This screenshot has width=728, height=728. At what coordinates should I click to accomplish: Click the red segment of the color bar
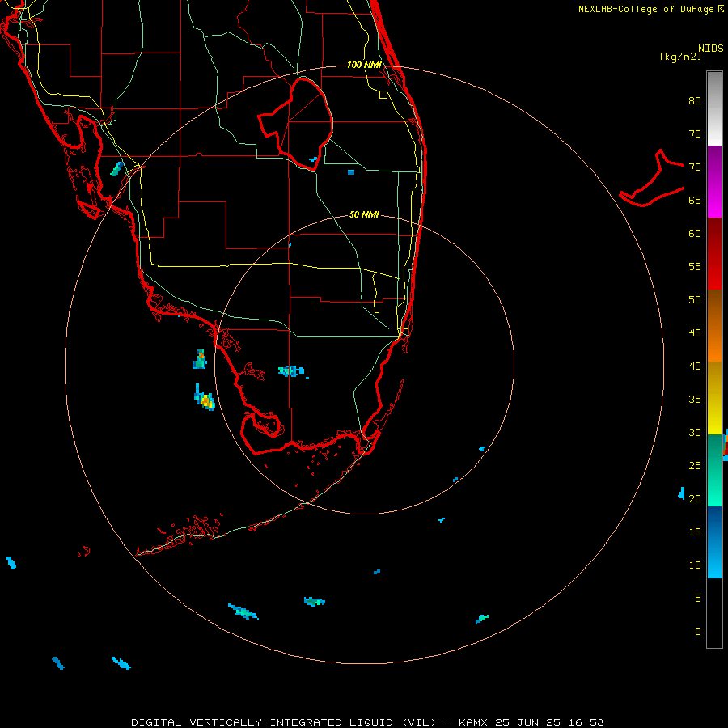[x=714, y=254]
